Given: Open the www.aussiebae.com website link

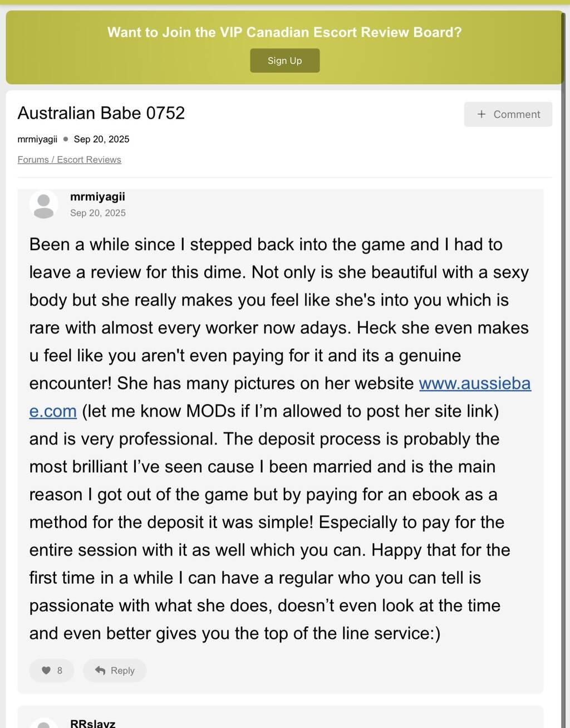Looking at the screenshot, I should [474, 383].
